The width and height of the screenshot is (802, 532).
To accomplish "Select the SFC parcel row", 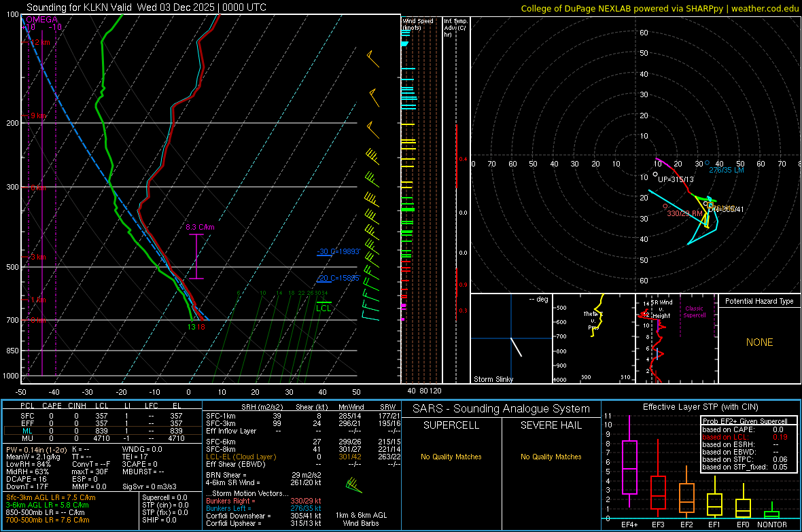I will [x=102, y=416].
